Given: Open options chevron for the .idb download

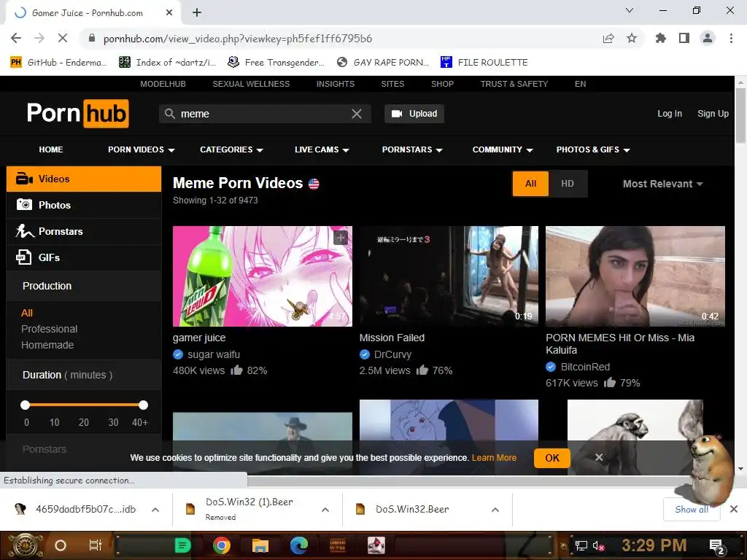Looking at the screenshot, I should click(155, 510).
